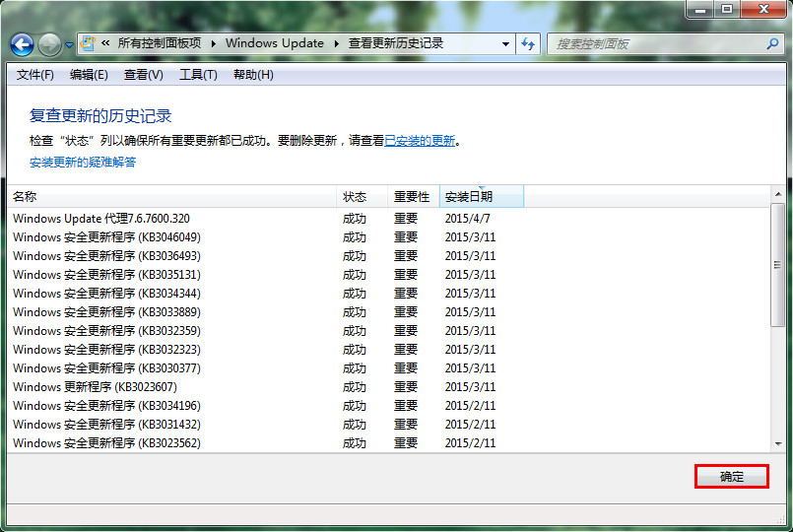The width and height of the screenshot is (793, 532).
Task: Select update KB3036493 row
Action: (388, 256)
